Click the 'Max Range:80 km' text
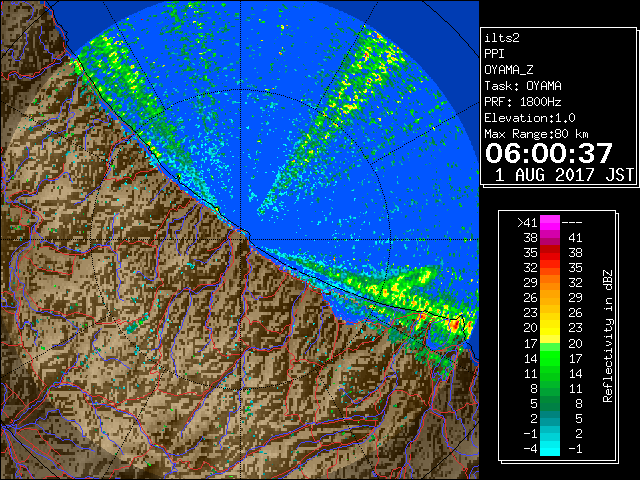 (x=536, y=134)
